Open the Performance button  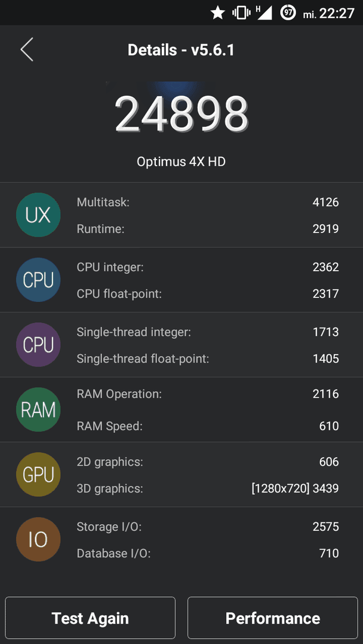point(273,618)
